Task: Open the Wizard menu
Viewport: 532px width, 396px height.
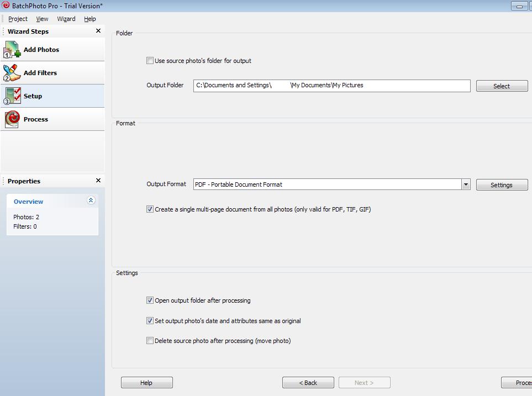Action: pyautogui.click(x=66, y=19)
